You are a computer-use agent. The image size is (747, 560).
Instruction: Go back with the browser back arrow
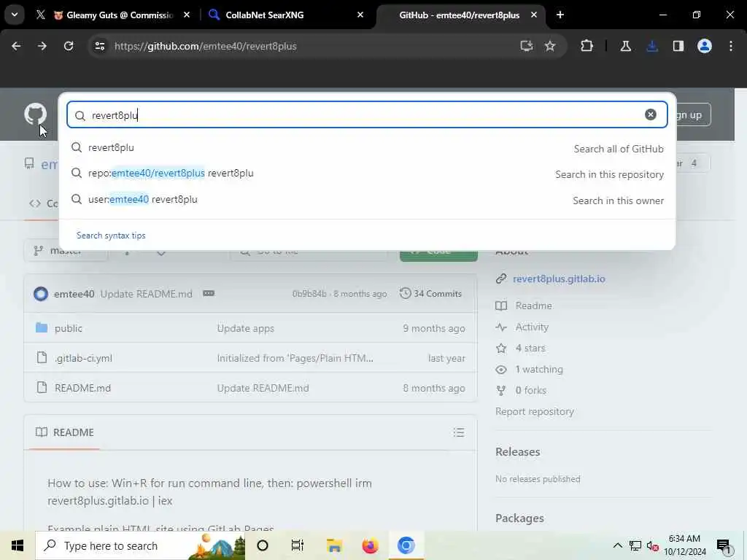click(16, 46)
